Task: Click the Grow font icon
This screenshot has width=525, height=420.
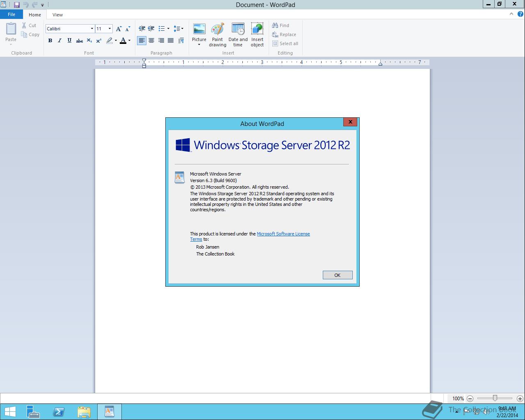Action: 119,29
